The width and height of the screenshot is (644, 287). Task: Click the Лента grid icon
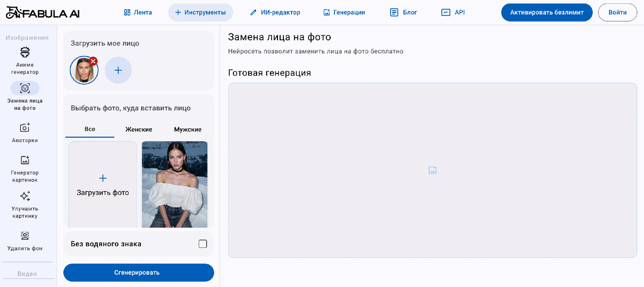point(127,12)
